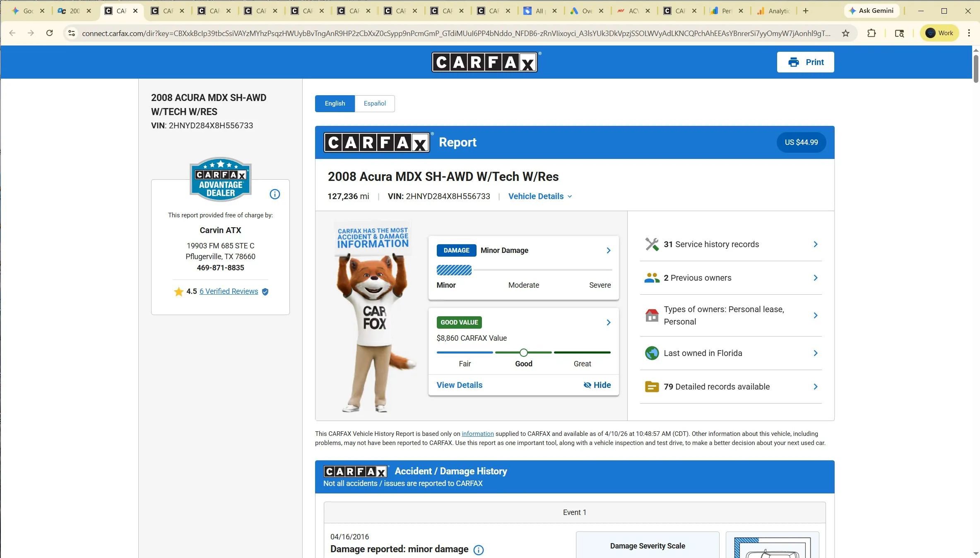This screenshot has width=980, height=558.
Task: Close the ACV tab
Action: [x=648, y=11]
